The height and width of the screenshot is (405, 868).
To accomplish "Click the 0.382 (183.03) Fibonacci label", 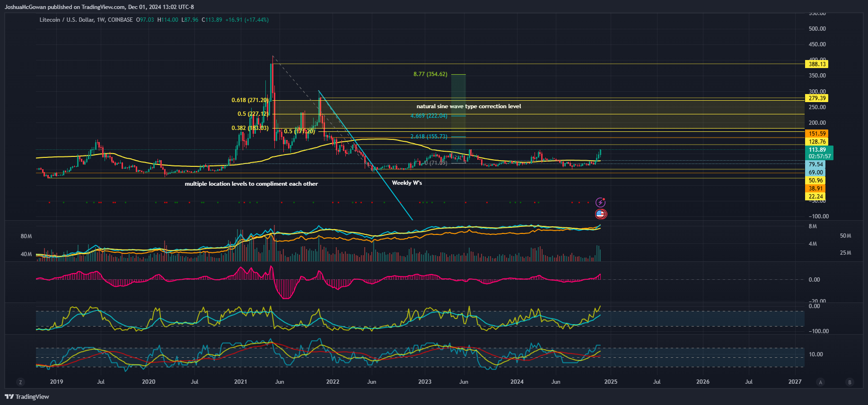I will [x=250, y=128].
